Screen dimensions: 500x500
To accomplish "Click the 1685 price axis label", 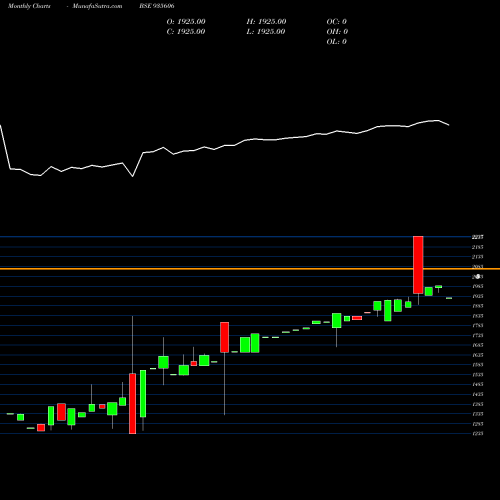I will (478, 345).
